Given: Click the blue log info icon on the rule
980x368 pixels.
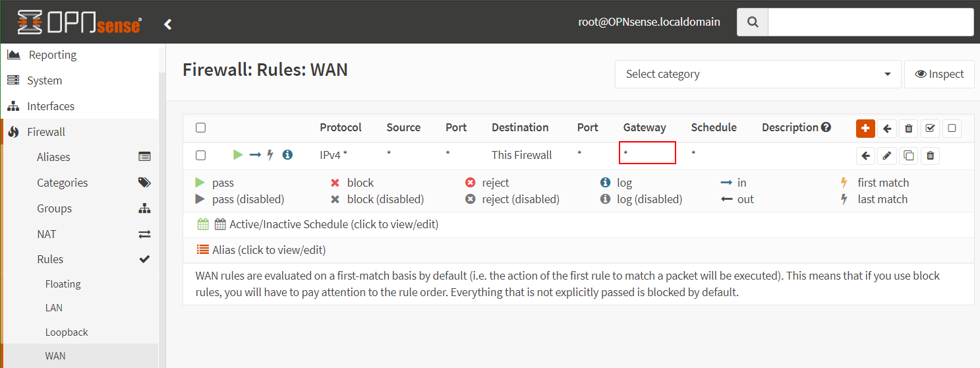Looking at the screenshot, I should point(287,155).
